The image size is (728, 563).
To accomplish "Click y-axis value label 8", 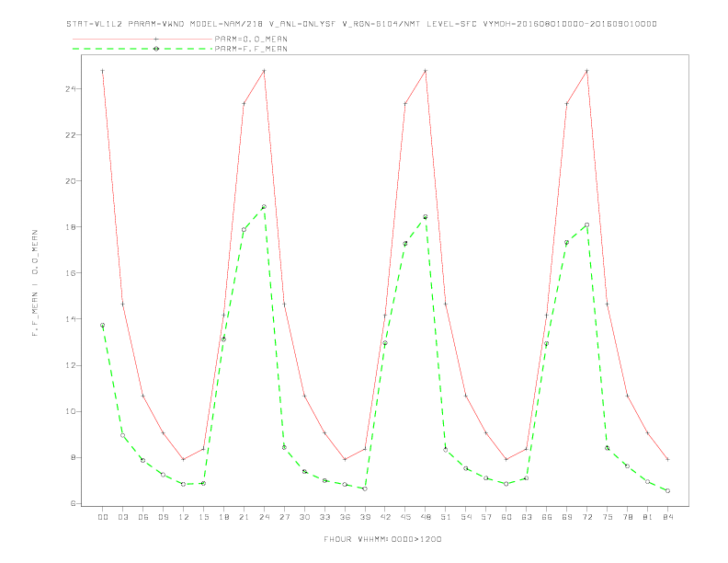I will tap(74, 457).
